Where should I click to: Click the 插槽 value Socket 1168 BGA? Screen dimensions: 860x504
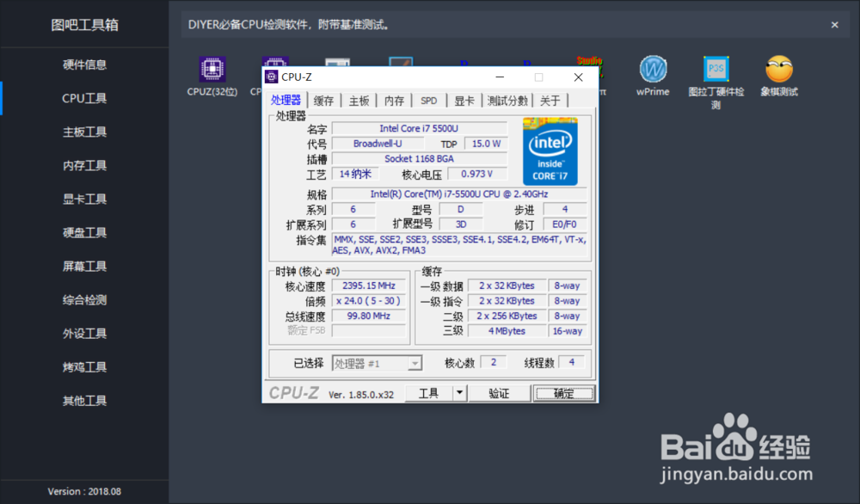tap(419, 158)
